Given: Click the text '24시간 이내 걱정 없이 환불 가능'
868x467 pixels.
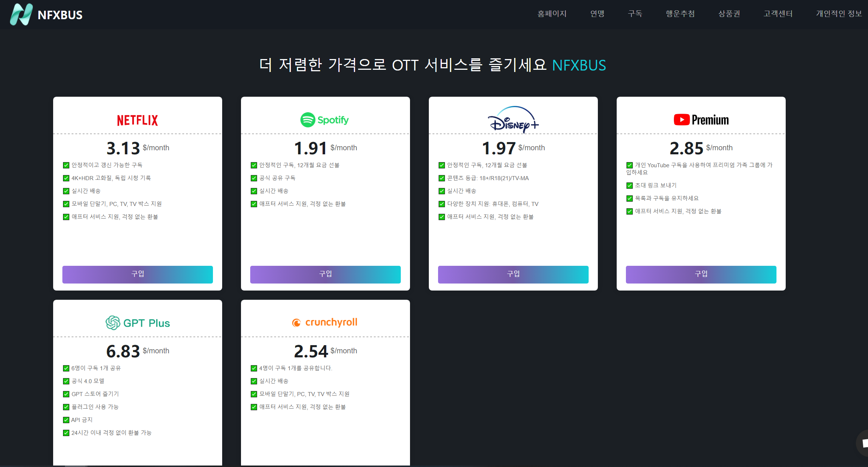Looking at the screenshot, I should (x=111, y=433).
